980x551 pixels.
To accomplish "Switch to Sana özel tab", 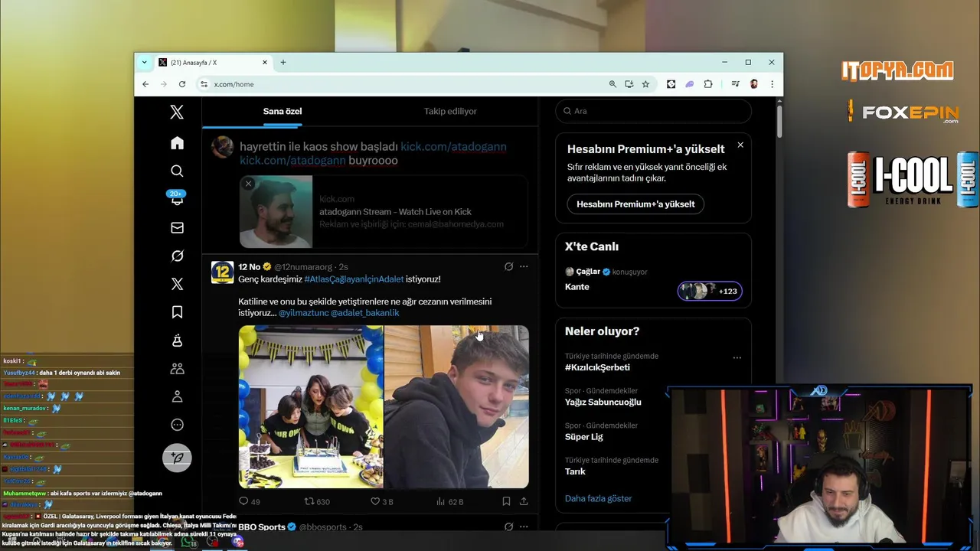I will pyautogui.click(x=283, y=112).
